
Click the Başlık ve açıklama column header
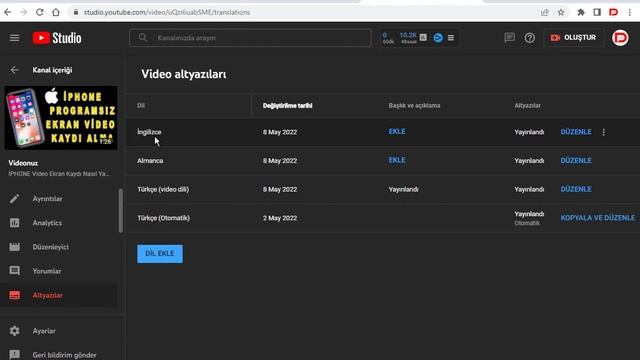coord(414,106)
